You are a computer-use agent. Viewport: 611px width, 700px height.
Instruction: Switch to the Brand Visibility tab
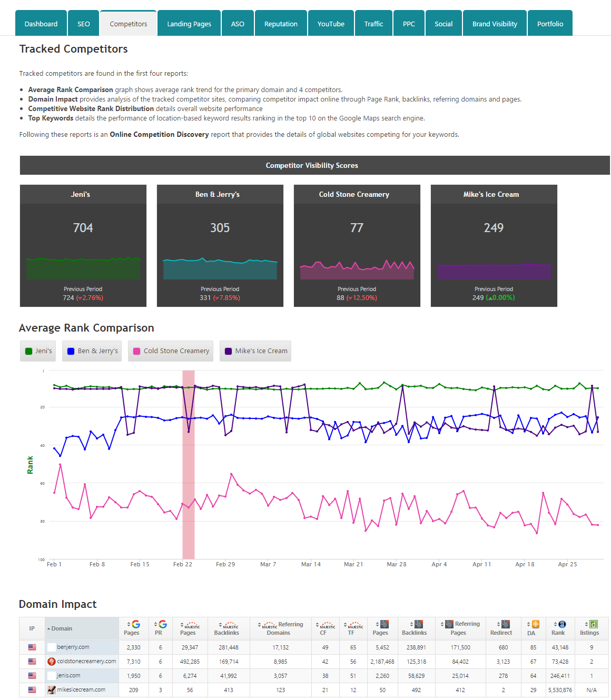(x=495, y=24)
